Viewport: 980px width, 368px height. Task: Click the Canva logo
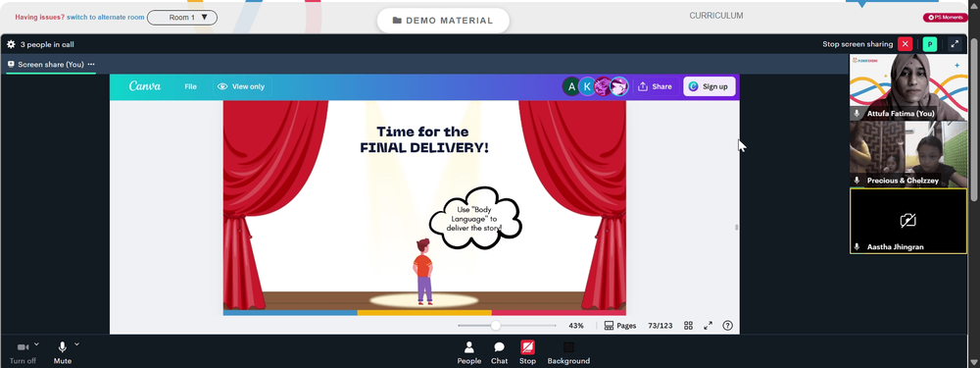coord(145,86)
